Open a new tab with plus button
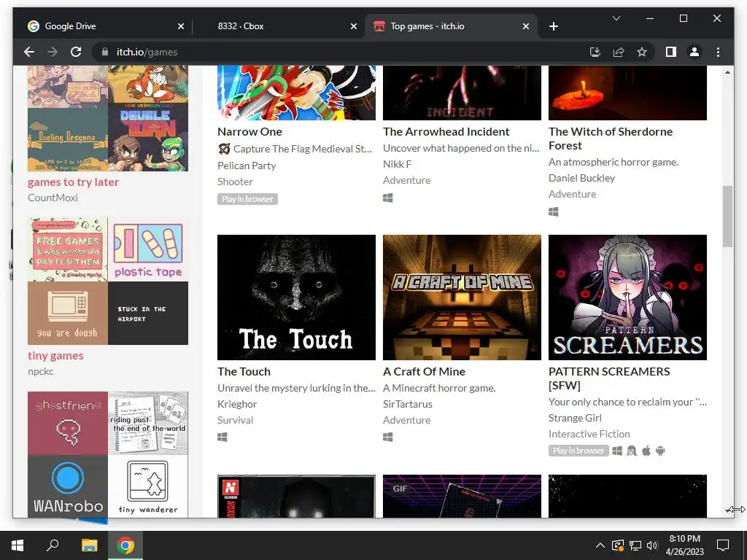 (553, 26)
